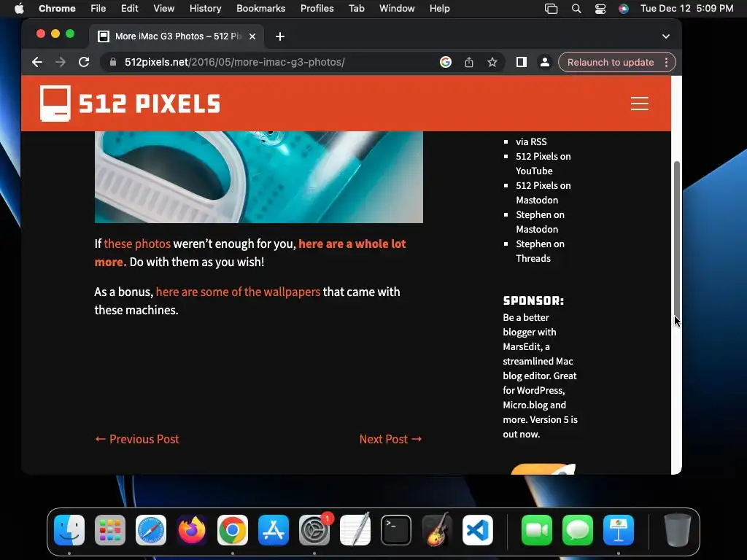The height and width of the screenshot is (560, 747).
Task: Expand the tab search dropdown arrow
Action: [x=666, y=36]
